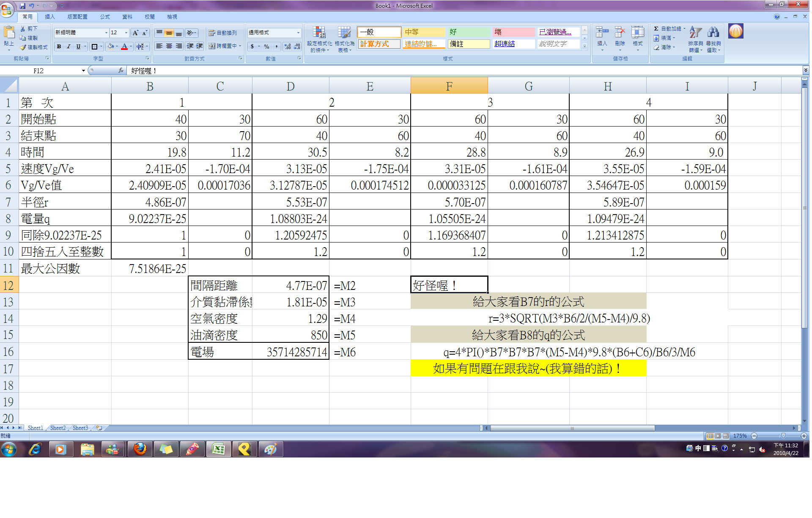Image resolution: width=812 pixels, height=518 pixels.
Task: Click the Conditional Formatting icon
Action: point(319,33)
